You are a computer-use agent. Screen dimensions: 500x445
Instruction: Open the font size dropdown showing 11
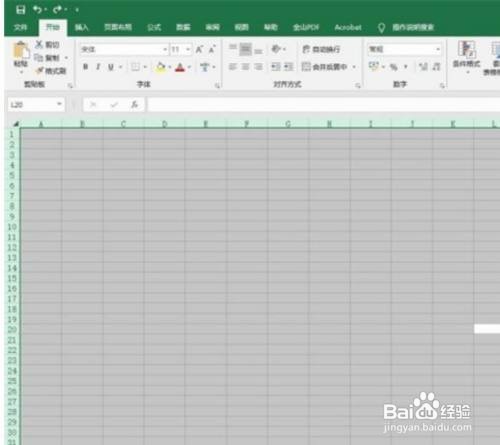point(188,50)
